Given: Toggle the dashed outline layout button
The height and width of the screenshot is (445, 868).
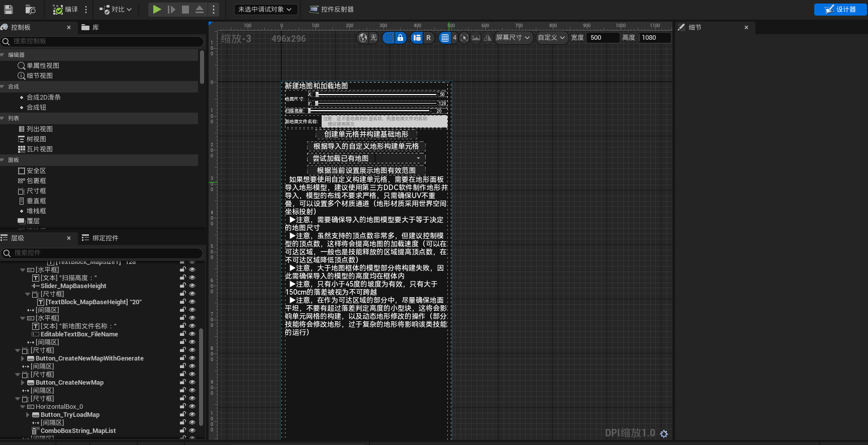Looking at the screenshot, I should [389, 38].
